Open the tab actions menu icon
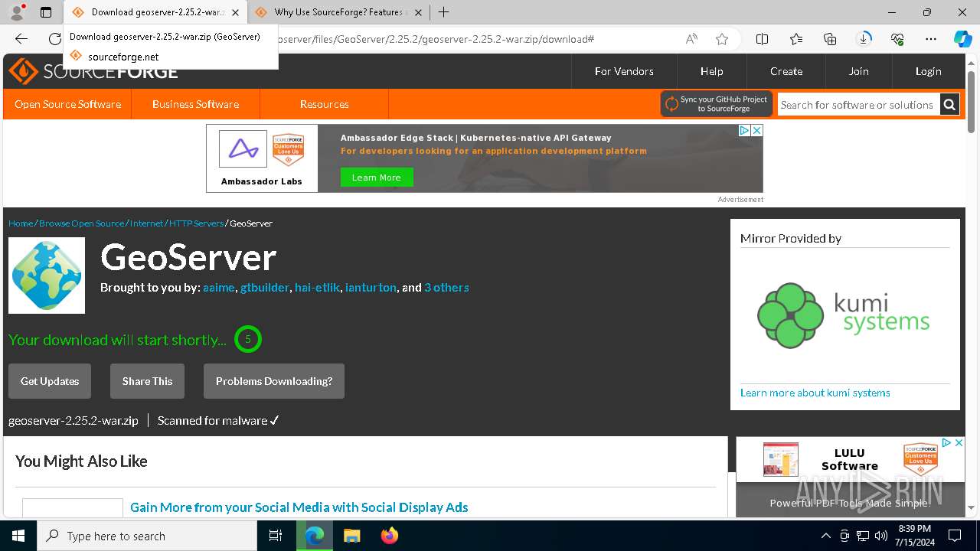 tap(46, 12)
